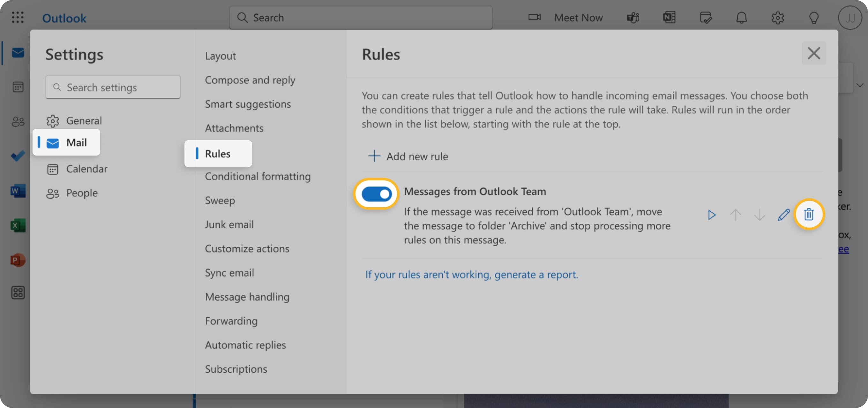Open PowerPoint from the left sidebar
The image size is (868, 408).
[17, 259]
